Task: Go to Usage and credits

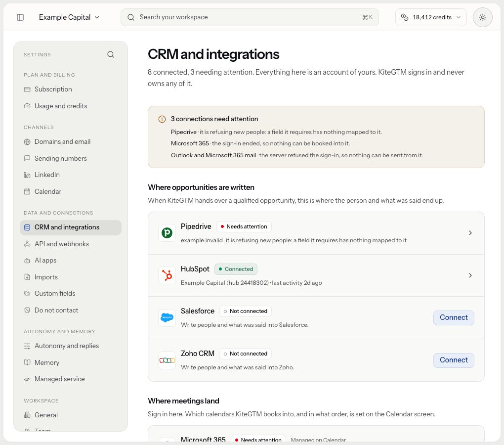Action: coord(70,106)
